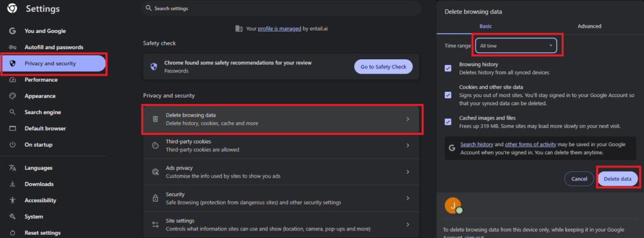Viewport: 644px width, 238px height.
Task: Click the power icon for On startup
Action: tap(13, 145)
